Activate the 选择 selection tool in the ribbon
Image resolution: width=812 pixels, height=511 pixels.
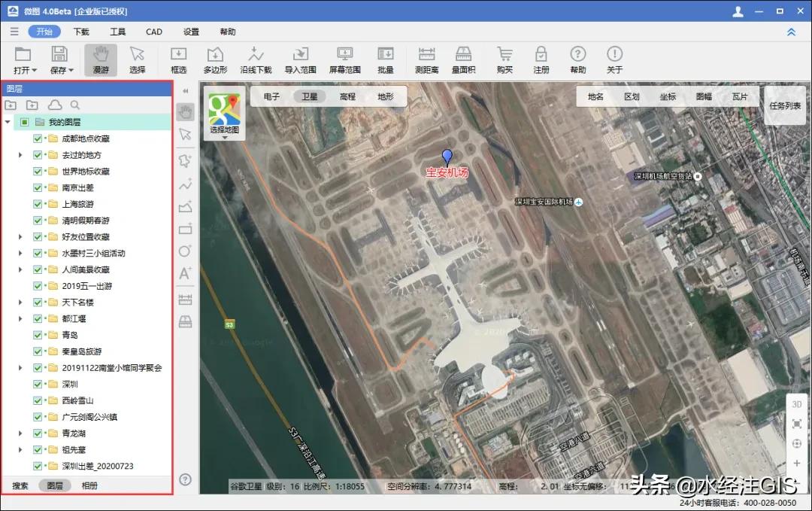click(x=137, y=59)
